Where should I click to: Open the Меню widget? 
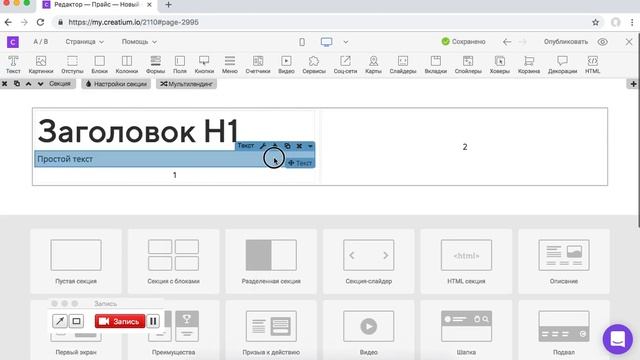pyautogui.click(x=230, y=64)
